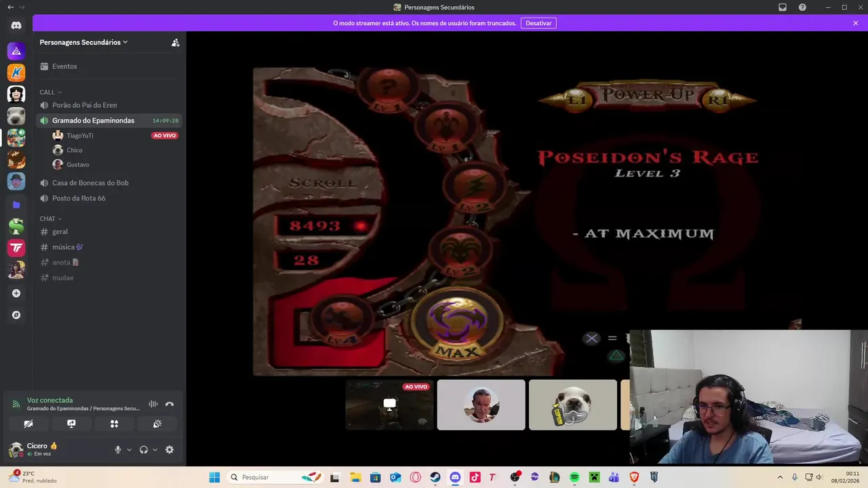Click the AO VIVO badge next to TiagoYuTi

[165, 136]
